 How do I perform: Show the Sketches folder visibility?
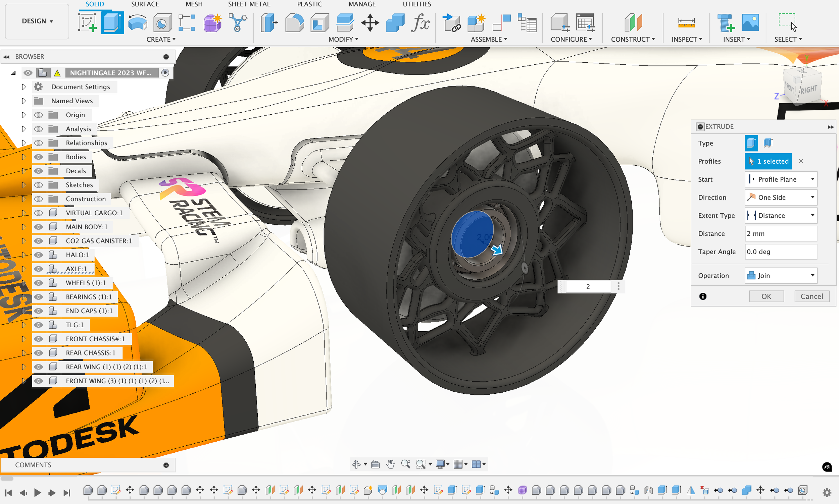coord(39,185)
